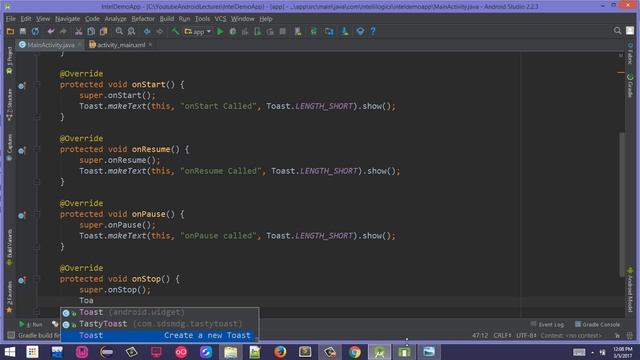The image size is (640, 360).
Task: Close the activity_main.xml tab
Action: pos(150,44)
